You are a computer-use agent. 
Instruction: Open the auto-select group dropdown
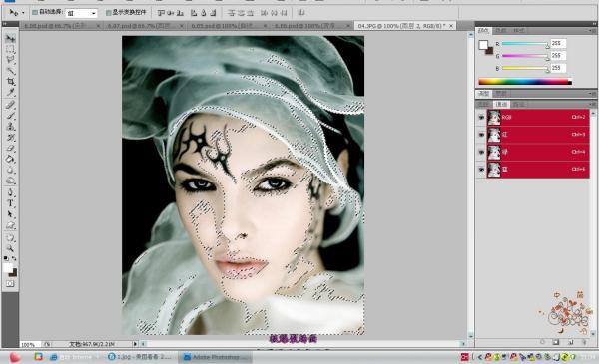coord(82,13)
